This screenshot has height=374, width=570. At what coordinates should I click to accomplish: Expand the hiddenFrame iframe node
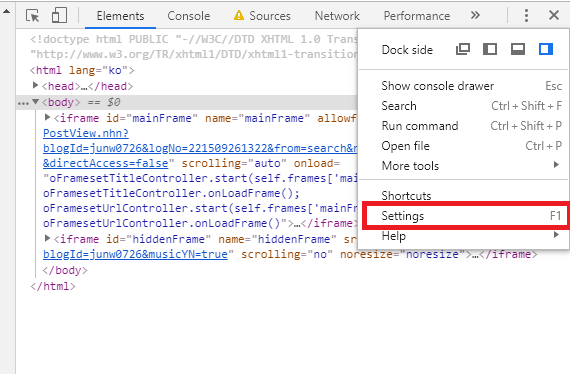[47, 238]
